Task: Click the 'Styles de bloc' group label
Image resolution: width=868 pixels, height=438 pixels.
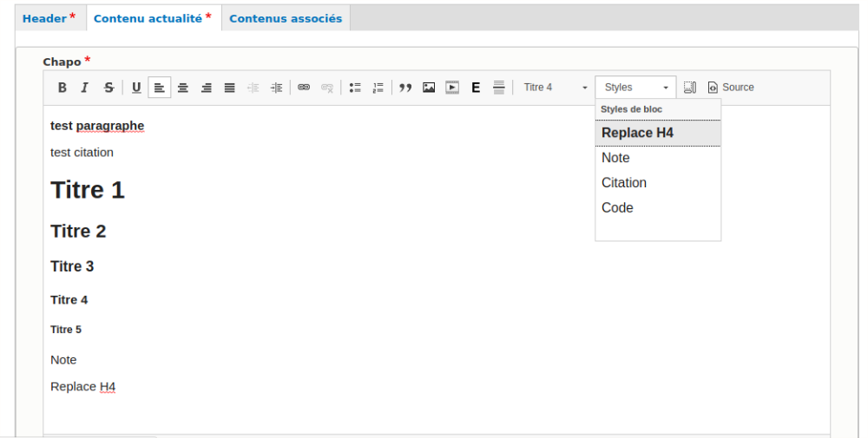Action: coord(631,109)
